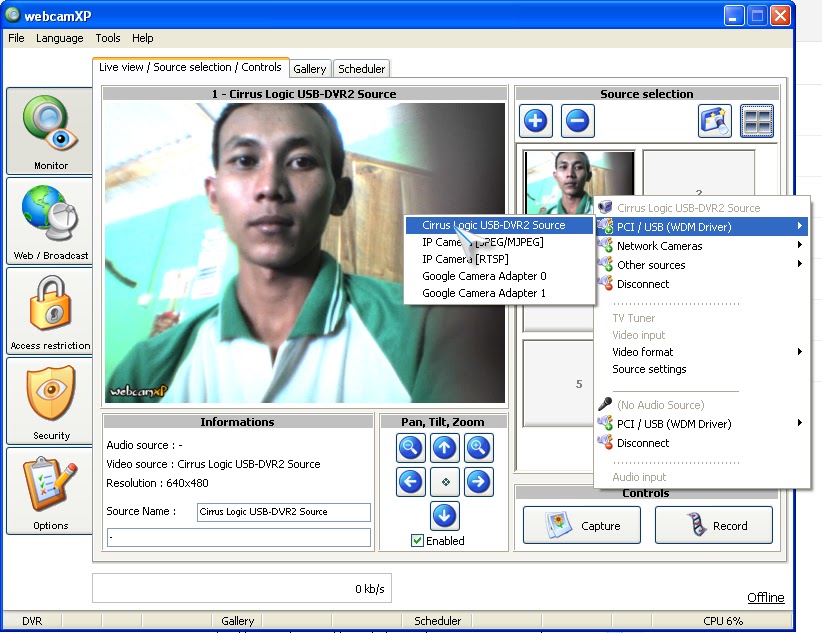Click Scheduler in the status bar
This screenshot has height=633, width=822.
tap(437, 621)
